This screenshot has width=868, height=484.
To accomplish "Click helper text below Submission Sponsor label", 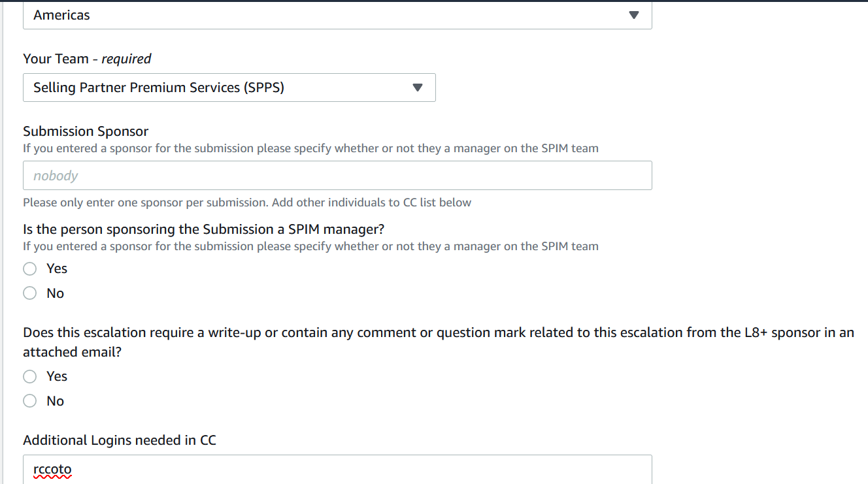I will click(x=310, y=148).
